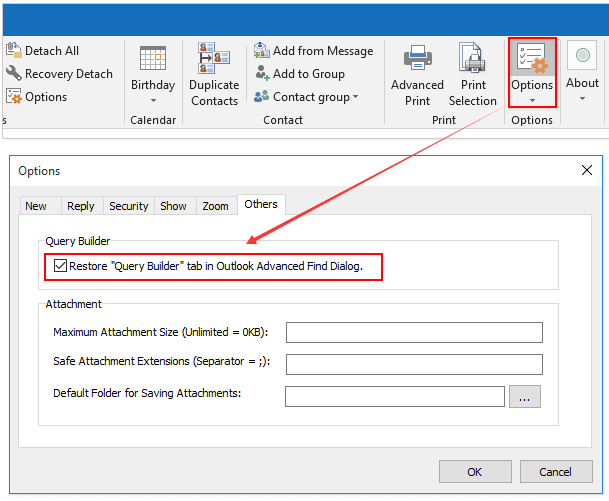Switch to the Zoom tab
The image size is (609, 501).
(215, 206)
